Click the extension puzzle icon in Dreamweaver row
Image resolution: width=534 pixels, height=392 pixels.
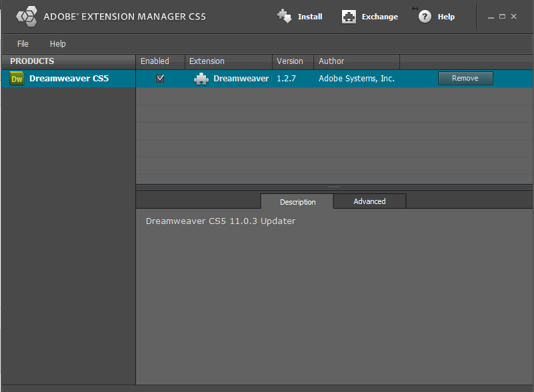click(201, 79)
